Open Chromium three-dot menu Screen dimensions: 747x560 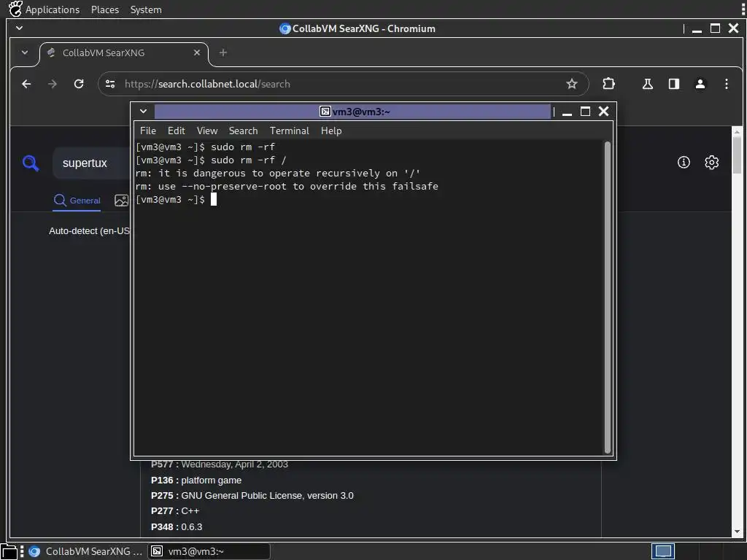click(x=726, y=84)
